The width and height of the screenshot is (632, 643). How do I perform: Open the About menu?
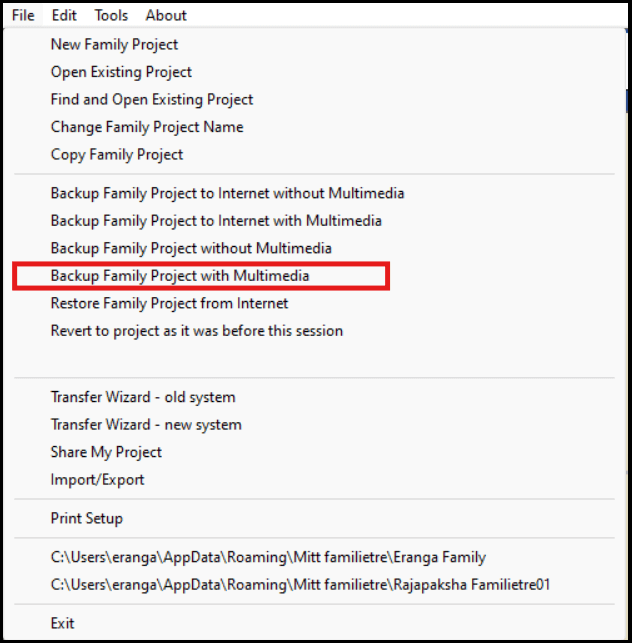pos(166,15)
